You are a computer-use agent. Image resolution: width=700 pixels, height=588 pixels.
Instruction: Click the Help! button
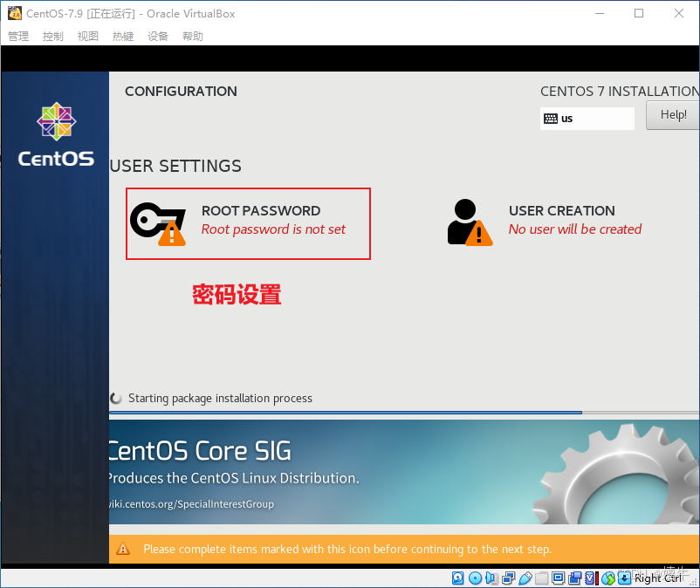[x=673, y=115]
